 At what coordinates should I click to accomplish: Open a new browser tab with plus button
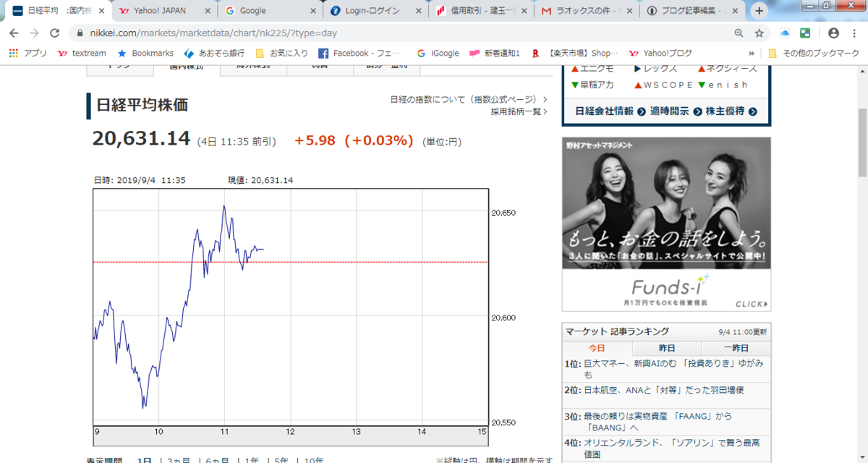point(759,11)
